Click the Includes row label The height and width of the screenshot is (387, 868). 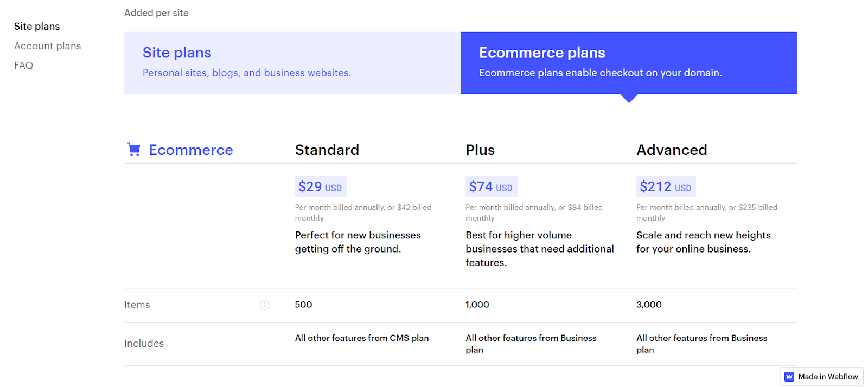tap(144, 344)
